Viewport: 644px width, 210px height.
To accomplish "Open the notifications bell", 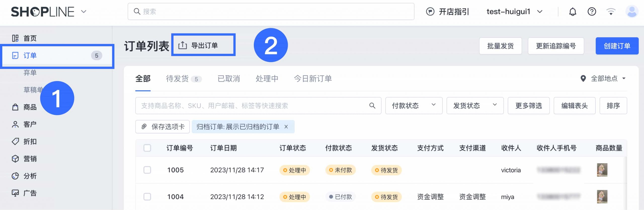I will (x=573, y=12).
